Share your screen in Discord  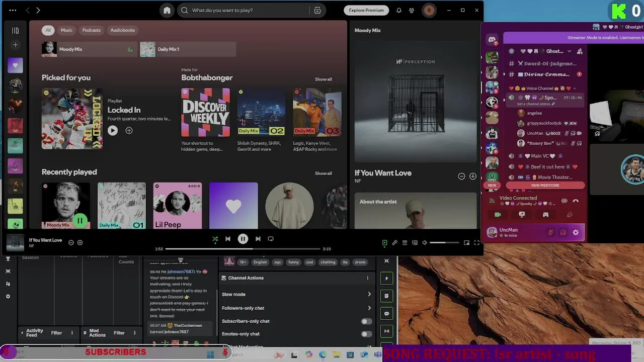(522, 215)
